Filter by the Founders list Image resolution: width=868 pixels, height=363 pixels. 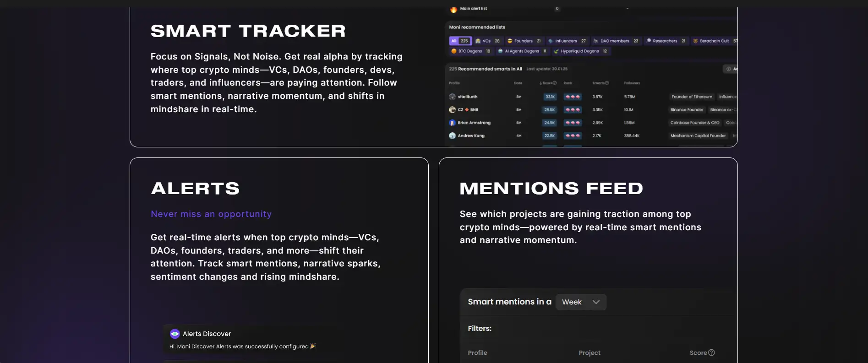click(x=524, y=41)
